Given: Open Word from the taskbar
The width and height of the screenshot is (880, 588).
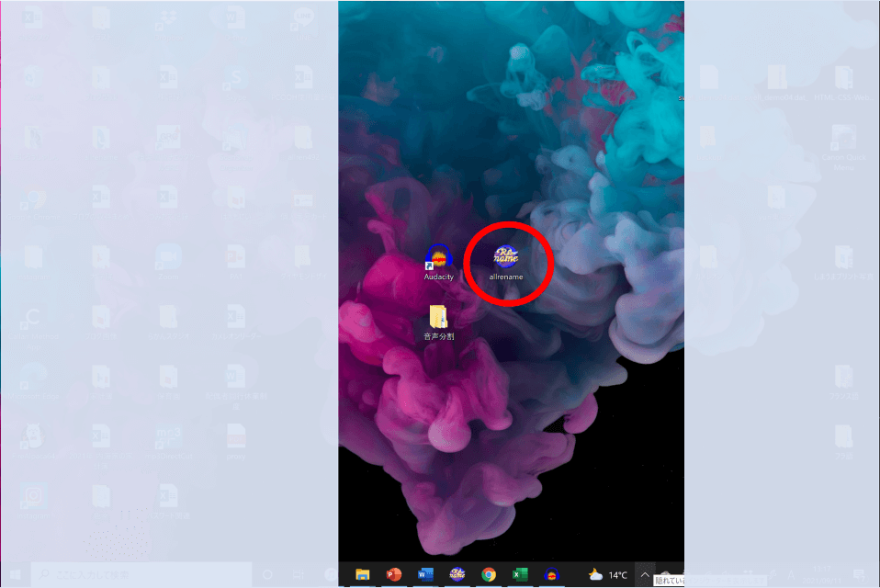Looking at the screenshot, I should click(425, 574).
